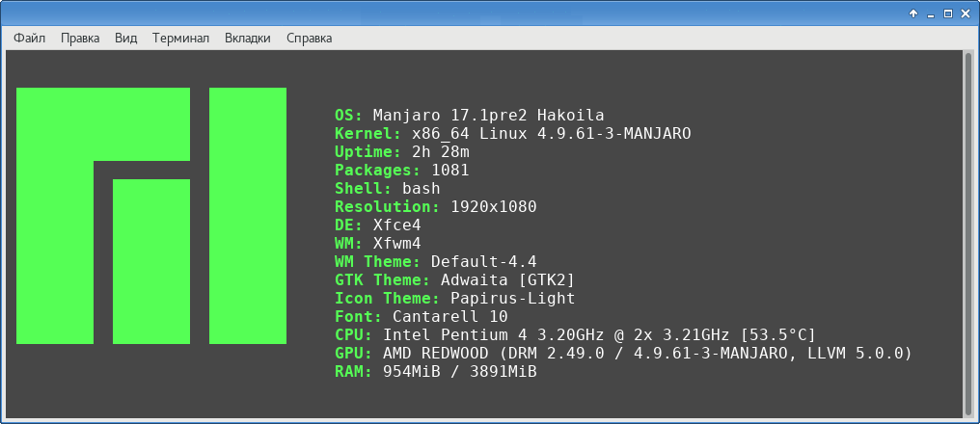Image resolution: width=980 pixels, height=424 pixels.
Task: Click the 'Kernel:' label
Action: [367, 134]
